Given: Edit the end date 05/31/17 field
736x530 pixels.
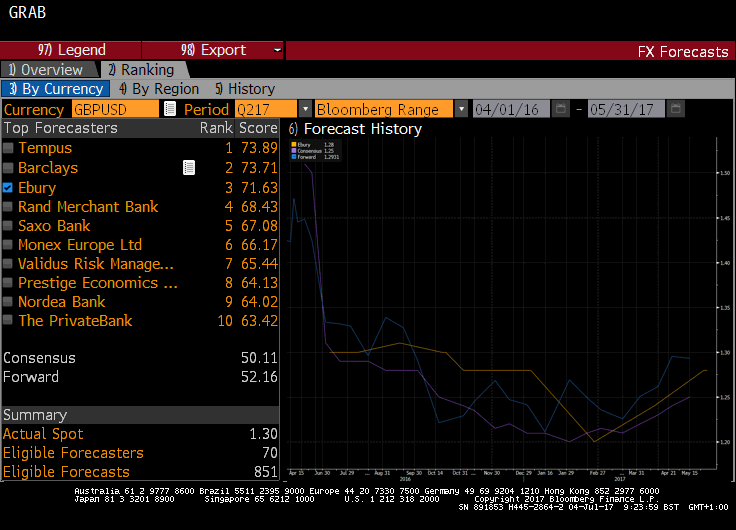Looking at the screenshot, I should point(626,109).
